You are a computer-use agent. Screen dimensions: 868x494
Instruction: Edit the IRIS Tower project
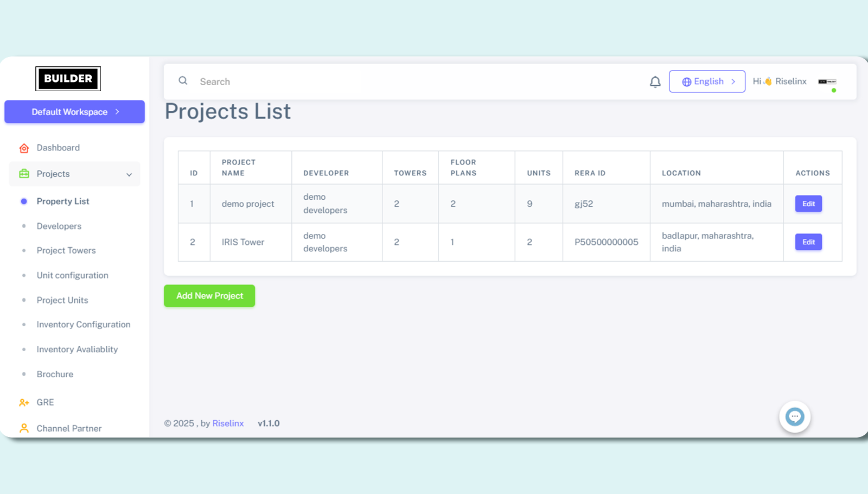pyautogui.click(x=808, y=242)
